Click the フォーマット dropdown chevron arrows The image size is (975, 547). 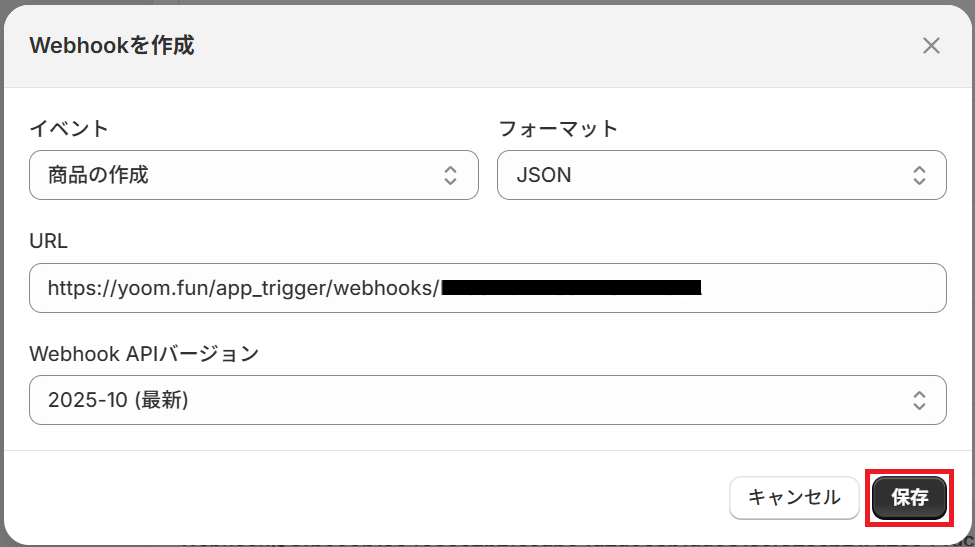coord(919,175)
